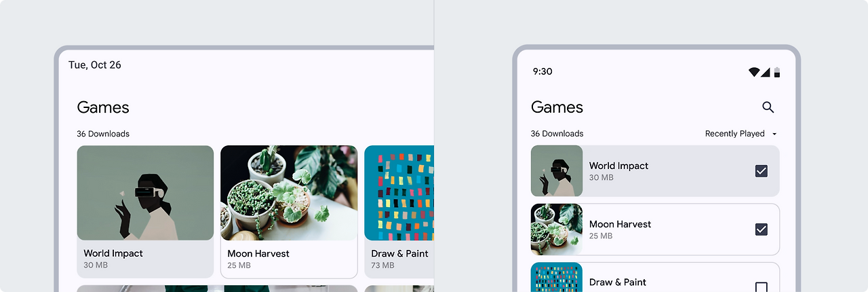Open the Recently Played sort dropdown
This screenshot has width=868, height=292.
pyautogui.click(x=741, y=134)
